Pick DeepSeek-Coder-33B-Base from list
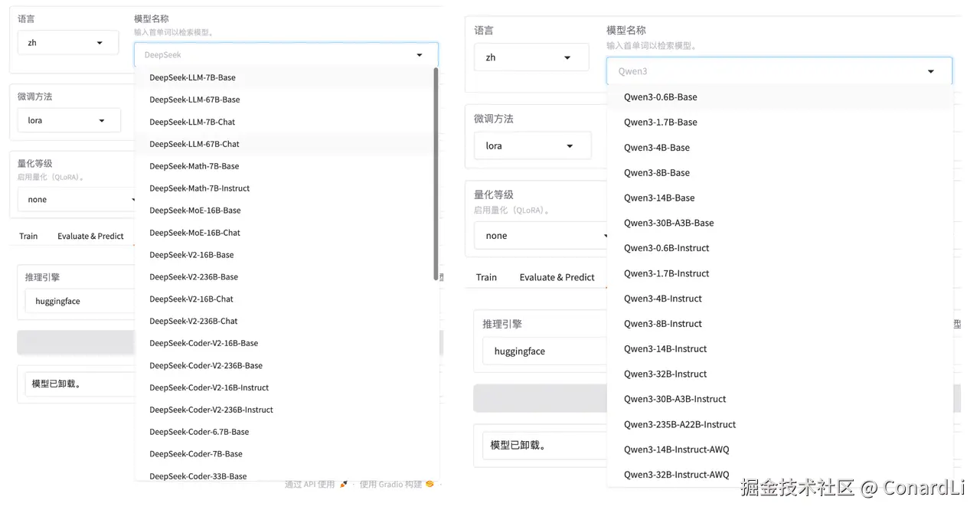The image size is (980, 513). (284, 474)
